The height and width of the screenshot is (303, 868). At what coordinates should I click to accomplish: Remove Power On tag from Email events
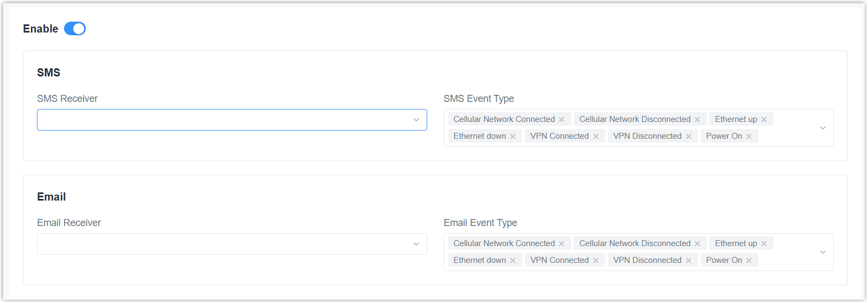pyautogui.click(x=749, y=261)
